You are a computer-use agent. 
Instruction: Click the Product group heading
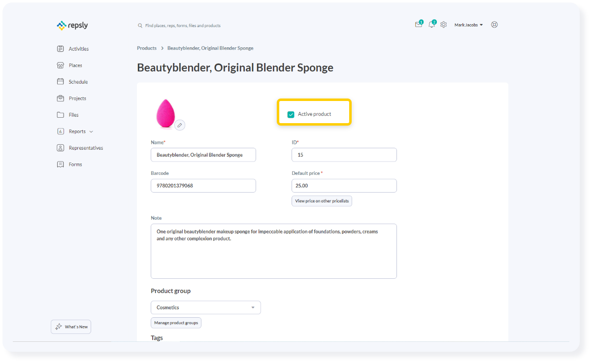click(x=170, y=291)
